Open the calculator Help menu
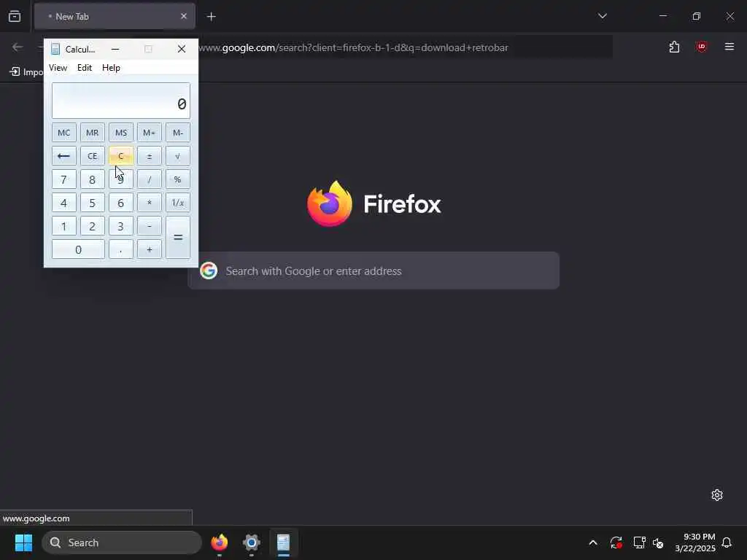 point(111,68)
